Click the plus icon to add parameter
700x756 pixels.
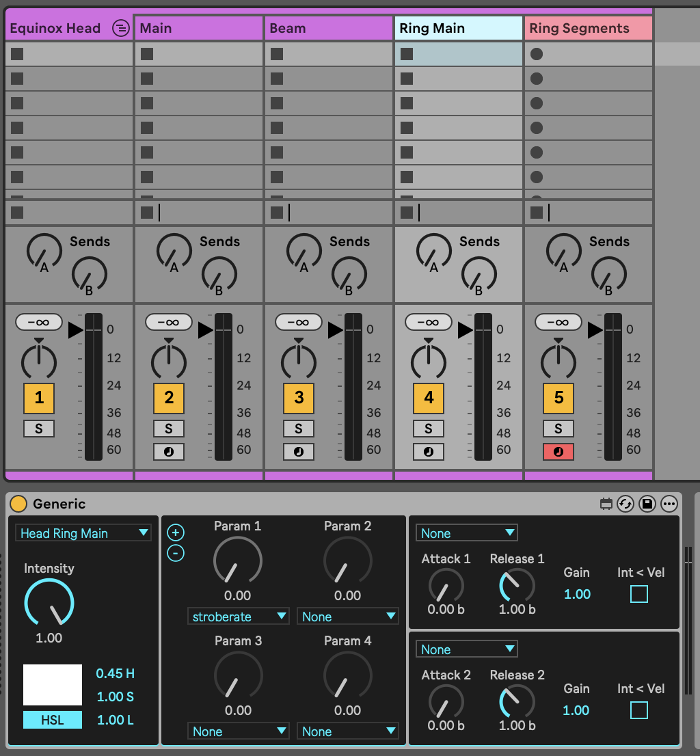(176, 532)
